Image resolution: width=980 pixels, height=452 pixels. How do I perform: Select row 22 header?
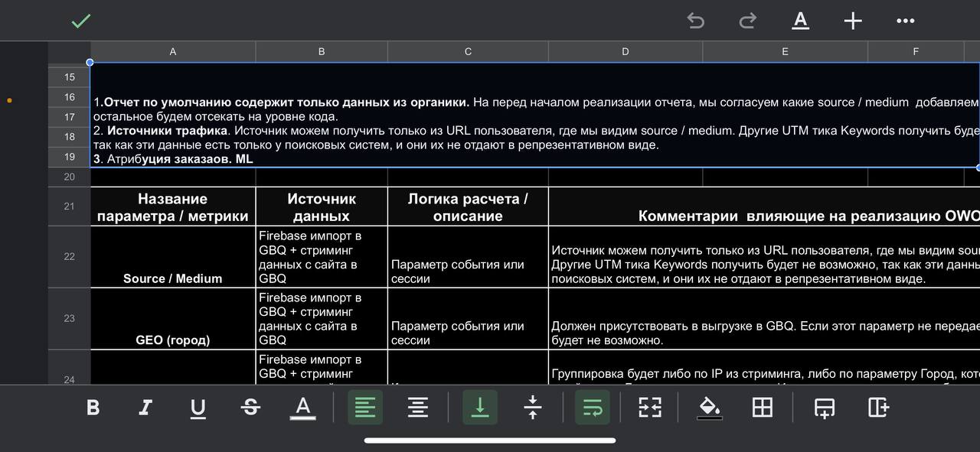point(69,257)
